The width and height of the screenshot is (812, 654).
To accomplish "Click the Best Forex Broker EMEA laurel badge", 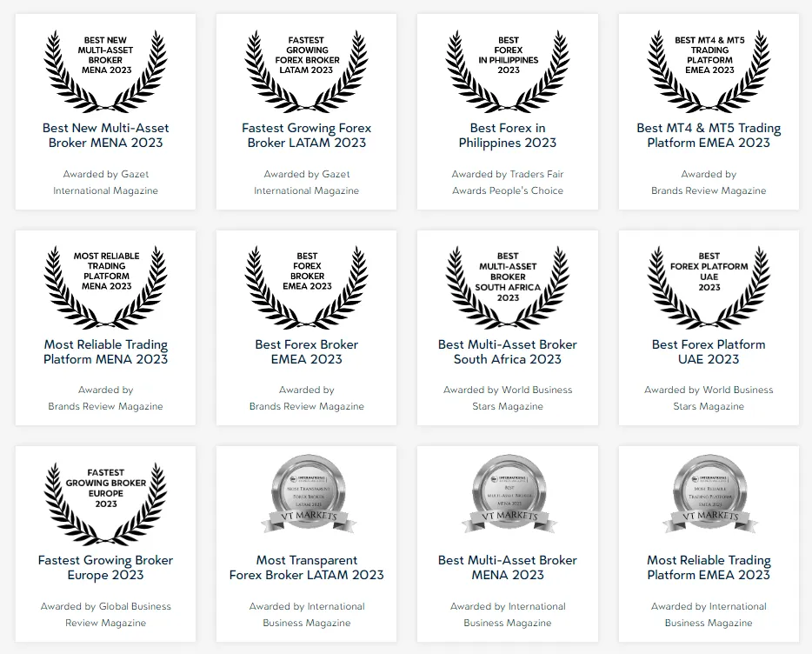I will [x=307, y=287].
